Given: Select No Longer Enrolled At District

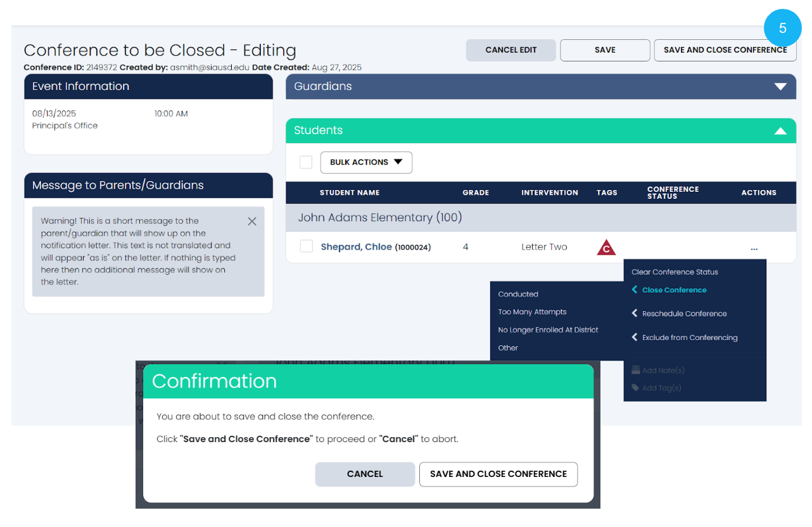Looking at the screenshot, I should (548, 330).
